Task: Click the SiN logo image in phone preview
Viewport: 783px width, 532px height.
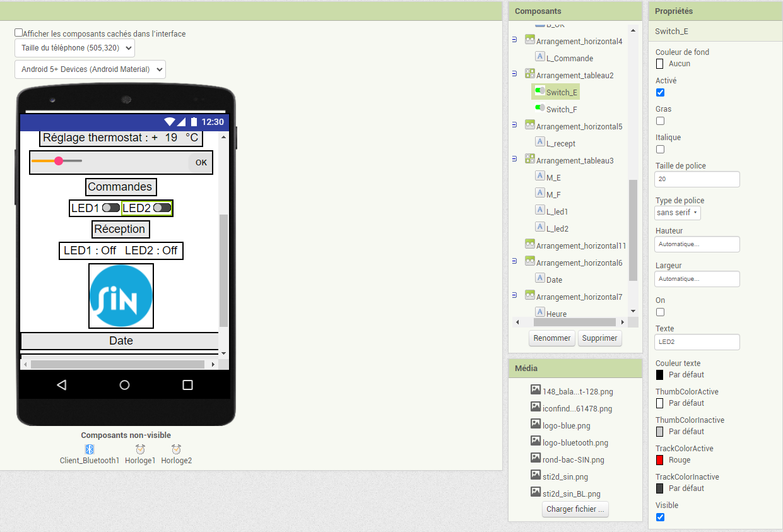Action: click(121, 296)
